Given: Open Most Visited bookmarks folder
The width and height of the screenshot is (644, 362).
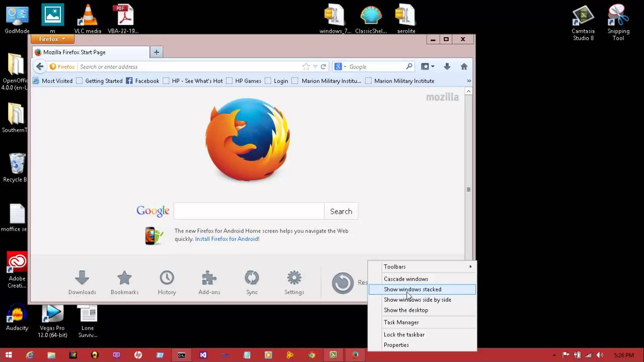Looking at the screenshot, I should 53,81.
